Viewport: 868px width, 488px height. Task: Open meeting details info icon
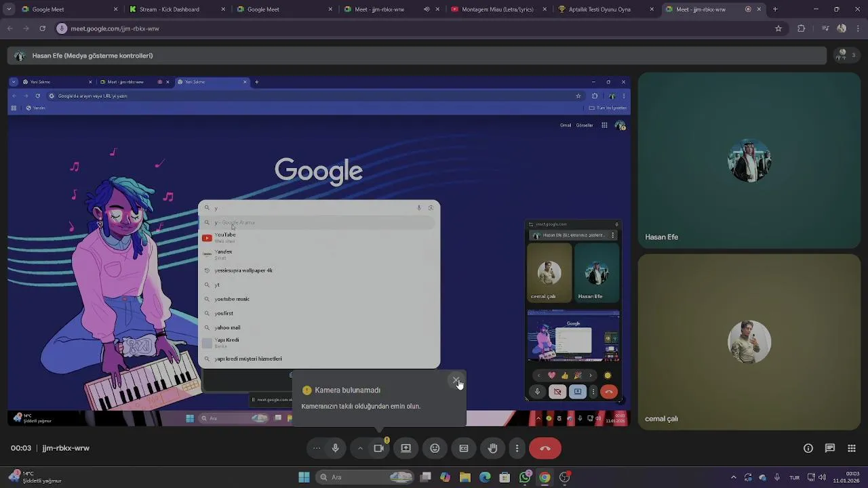pos(808,448)
